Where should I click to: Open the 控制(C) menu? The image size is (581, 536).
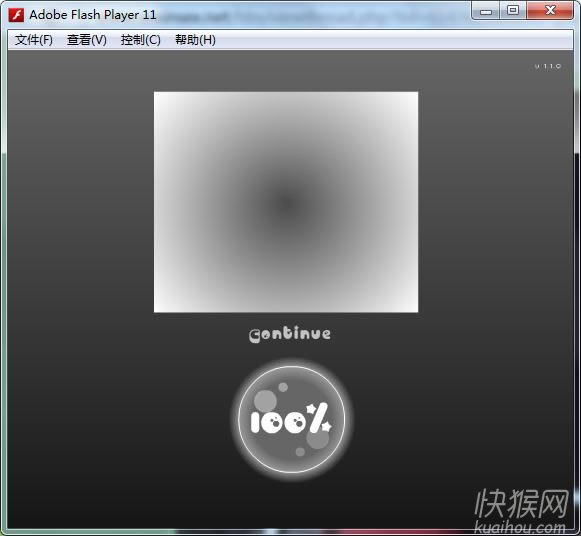[140, 40]
